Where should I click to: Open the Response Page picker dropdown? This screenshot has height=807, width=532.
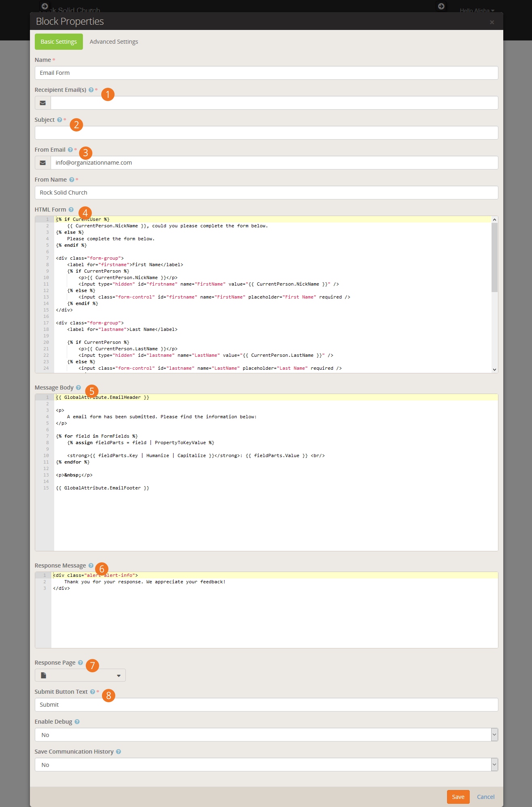[x=80, y=675]
